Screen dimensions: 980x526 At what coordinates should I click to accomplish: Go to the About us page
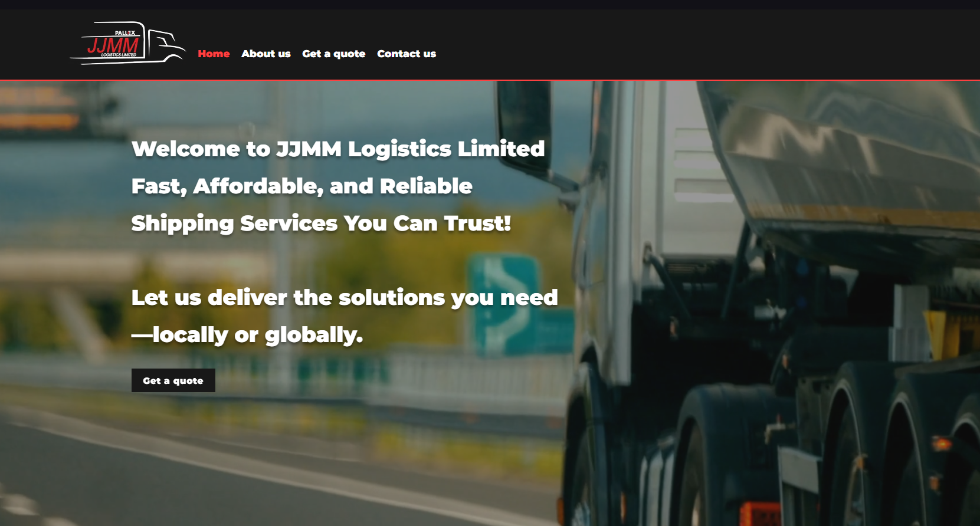(266, 54)
